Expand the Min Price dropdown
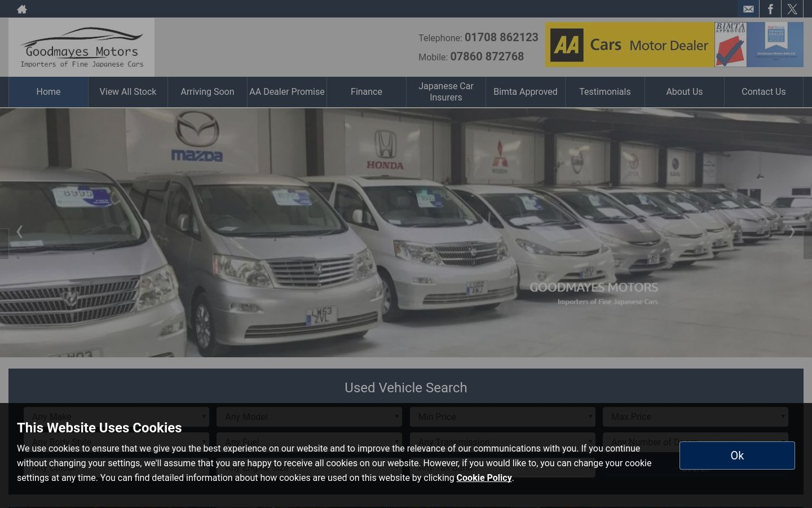 pyautogui.click(x=502, y=417)
